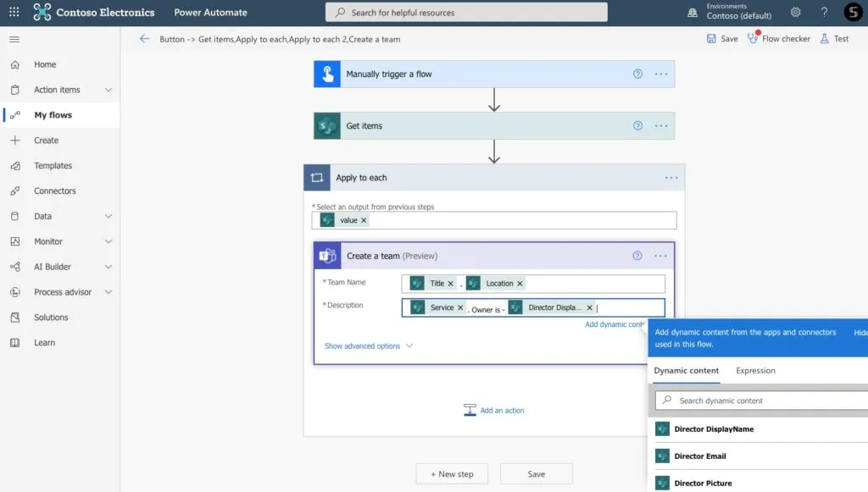
Task: Open the settings gear
Action: [x=795, y=12]
